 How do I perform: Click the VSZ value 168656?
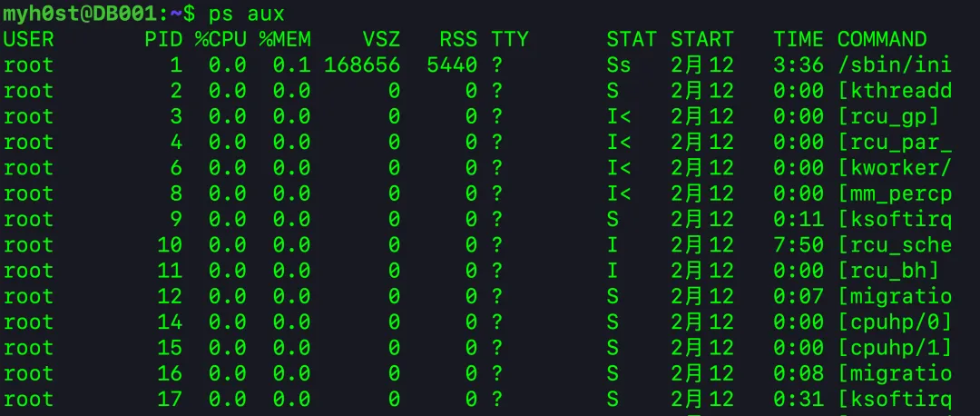tap(362, 65)
